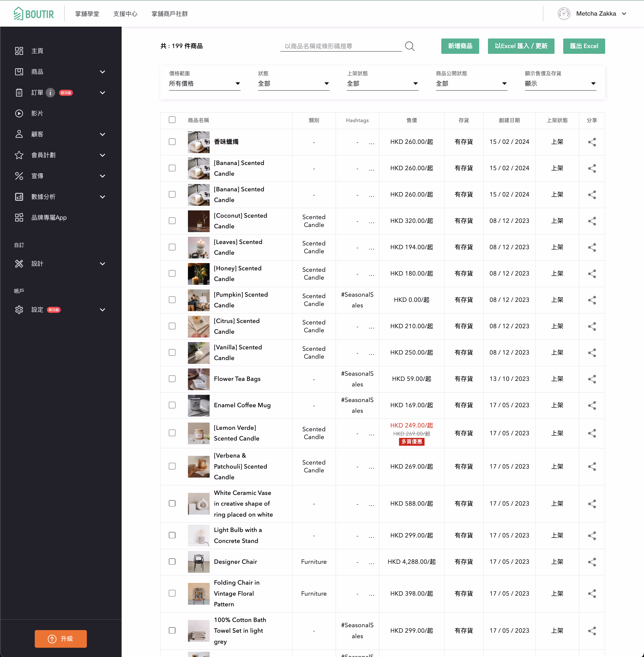Expand the 數據分析 sidebar section
644x657 pixels.
[x=103, y=197]
